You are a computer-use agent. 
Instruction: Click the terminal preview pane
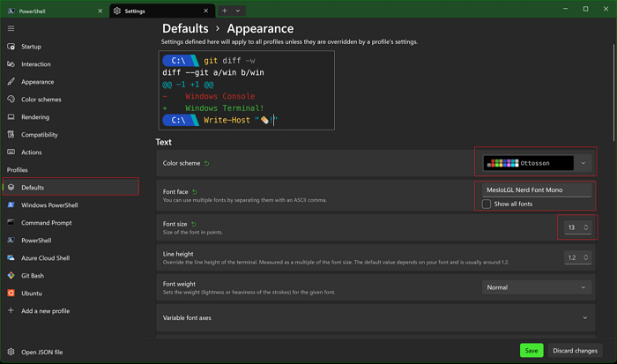(246, 90)
